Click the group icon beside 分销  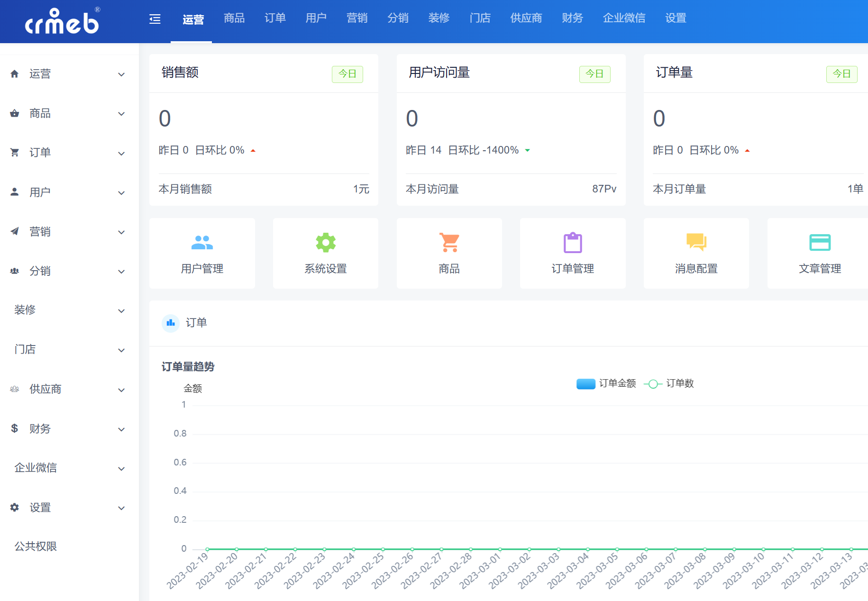(x=15, y=271)
